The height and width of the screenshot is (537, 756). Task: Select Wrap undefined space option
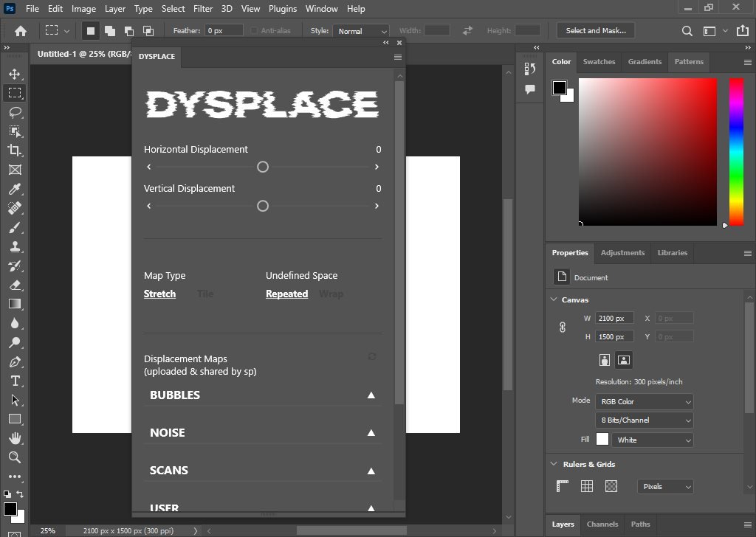331,294
